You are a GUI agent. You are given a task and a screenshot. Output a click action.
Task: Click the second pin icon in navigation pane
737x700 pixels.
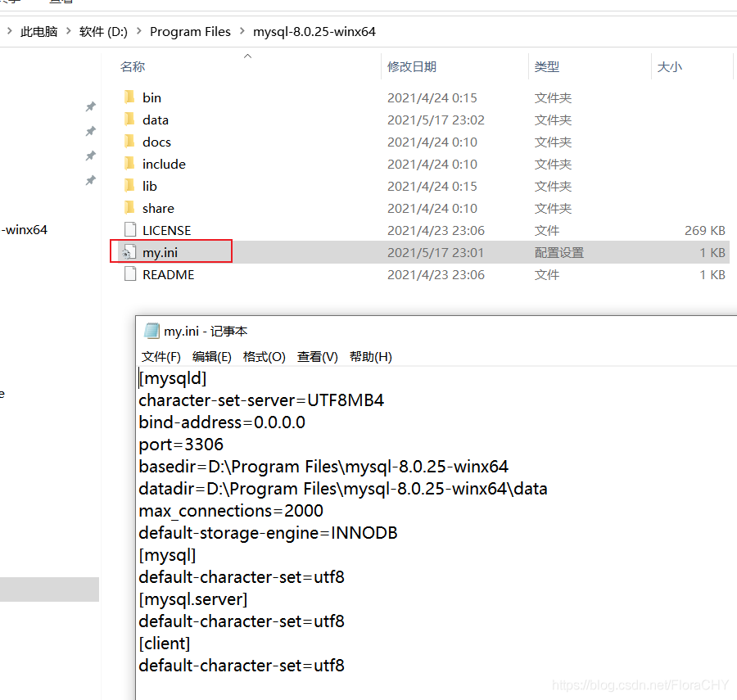(x=91, y=131)
